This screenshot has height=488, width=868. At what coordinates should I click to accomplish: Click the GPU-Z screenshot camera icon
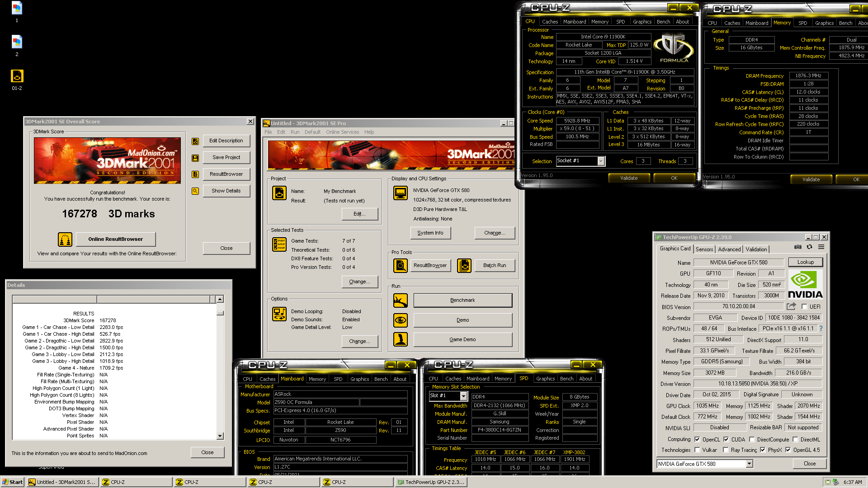(x=798, y=247)
